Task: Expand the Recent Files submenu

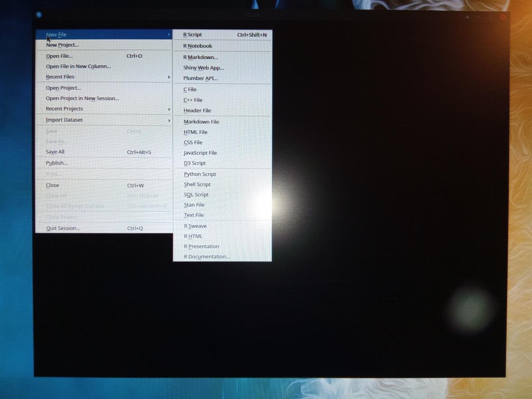Action: [60, 77]
